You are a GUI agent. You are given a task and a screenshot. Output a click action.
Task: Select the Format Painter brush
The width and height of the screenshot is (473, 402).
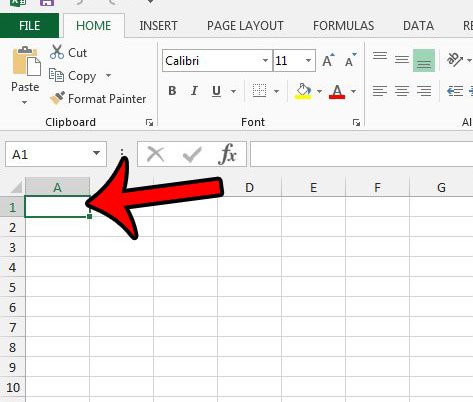pos(57,98)
